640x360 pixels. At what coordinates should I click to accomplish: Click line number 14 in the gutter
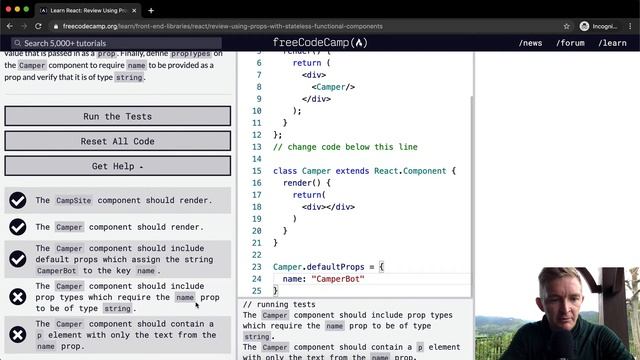(256, 159)
